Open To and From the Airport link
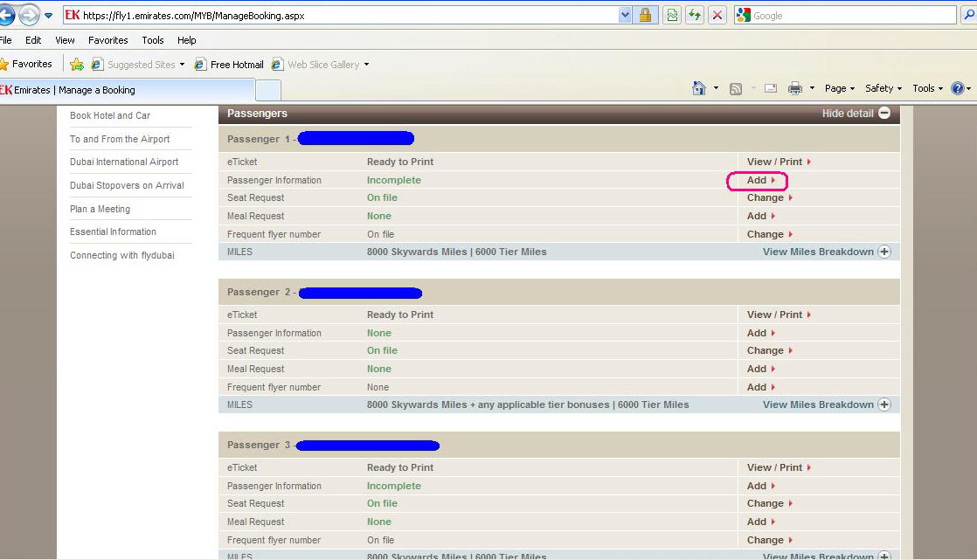Image resolution: width=977 pixels, height=560 pixels. point(120,139)
